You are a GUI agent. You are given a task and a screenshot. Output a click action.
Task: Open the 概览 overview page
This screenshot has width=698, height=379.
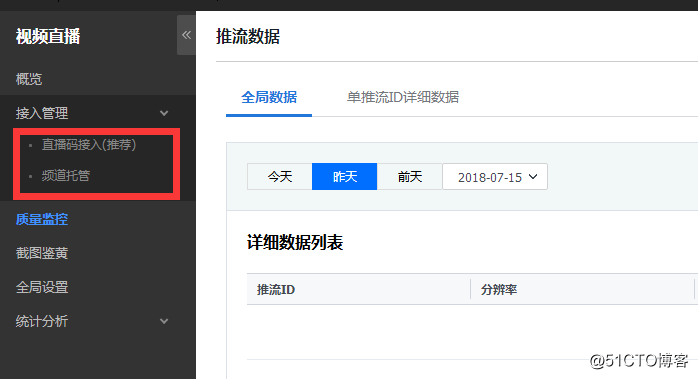point(29,79)
